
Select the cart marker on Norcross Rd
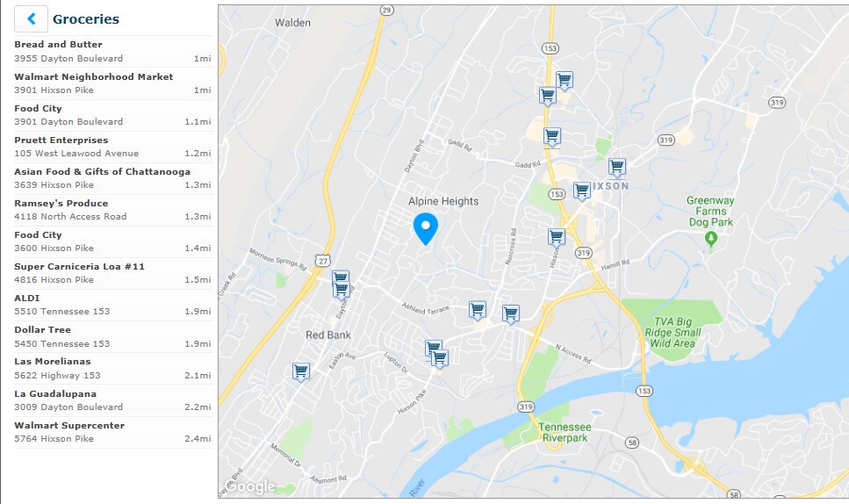pos(511,314)
